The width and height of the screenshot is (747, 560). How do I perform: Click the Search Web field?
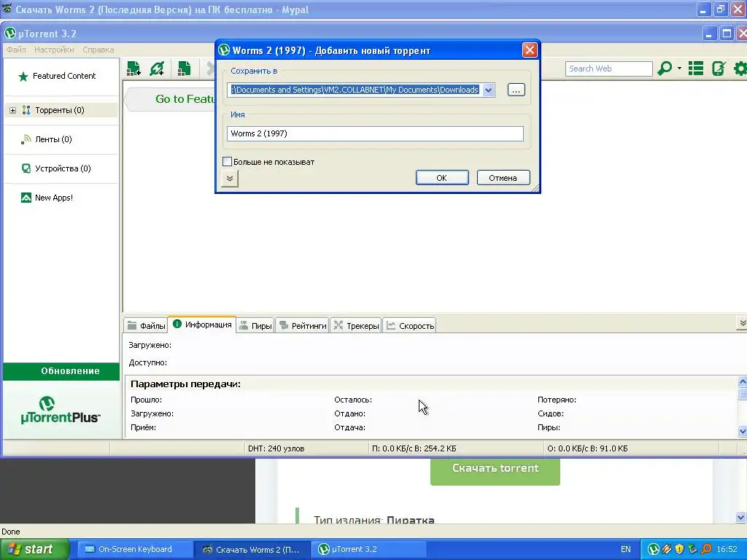[x=608, y=69]
